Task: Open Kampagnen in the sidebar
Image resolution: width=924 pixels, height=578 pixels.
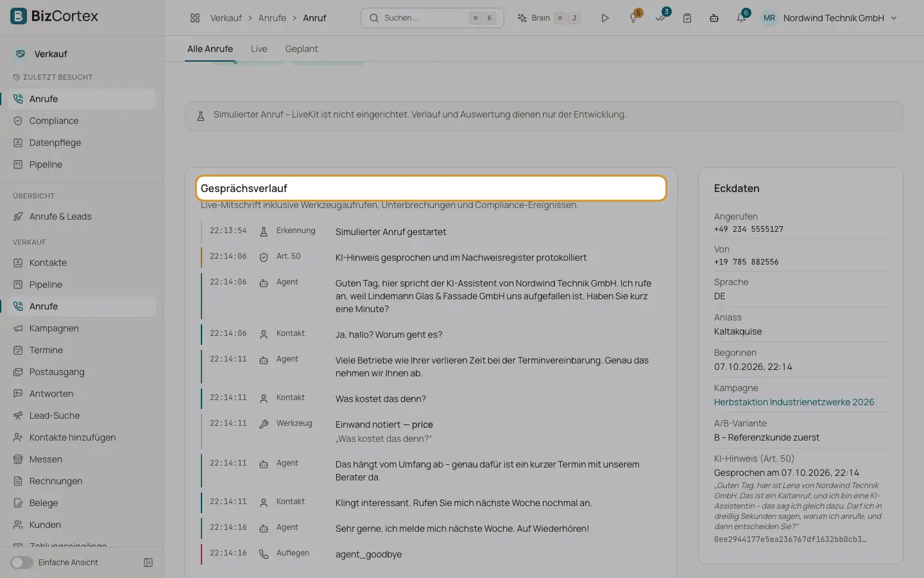Action: (x=82, y=328)
